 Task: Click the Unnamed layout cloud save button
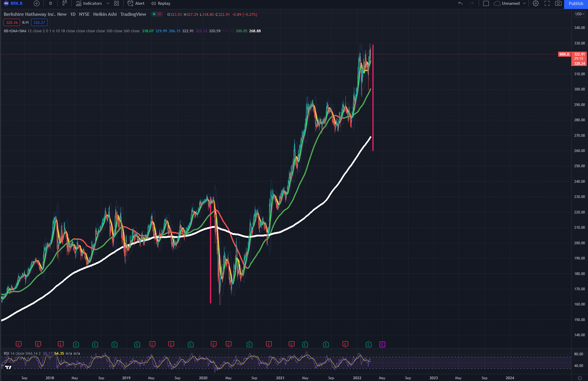click(507, 4)
